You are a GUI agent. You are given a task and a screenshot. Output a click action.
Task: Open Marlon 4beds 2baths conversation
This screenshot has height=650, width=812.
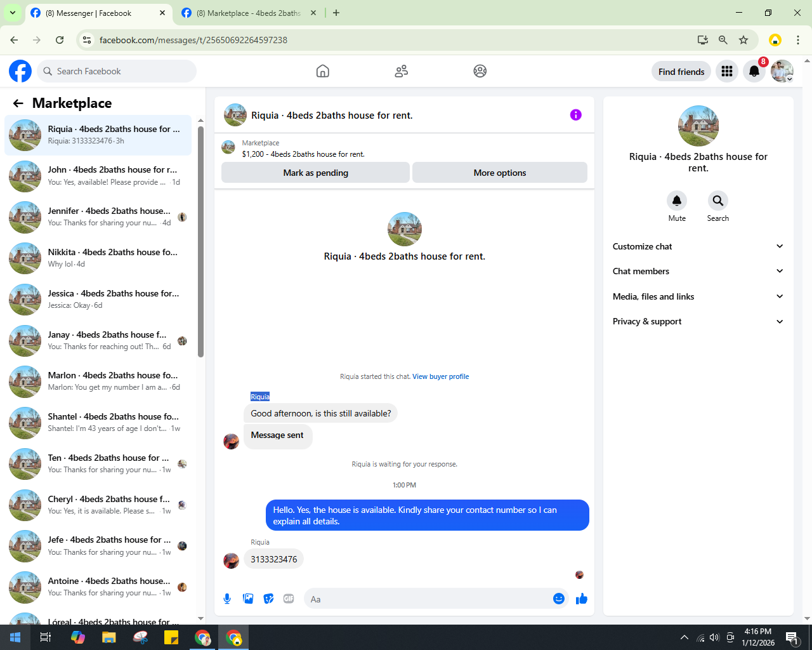click(98, 381)
